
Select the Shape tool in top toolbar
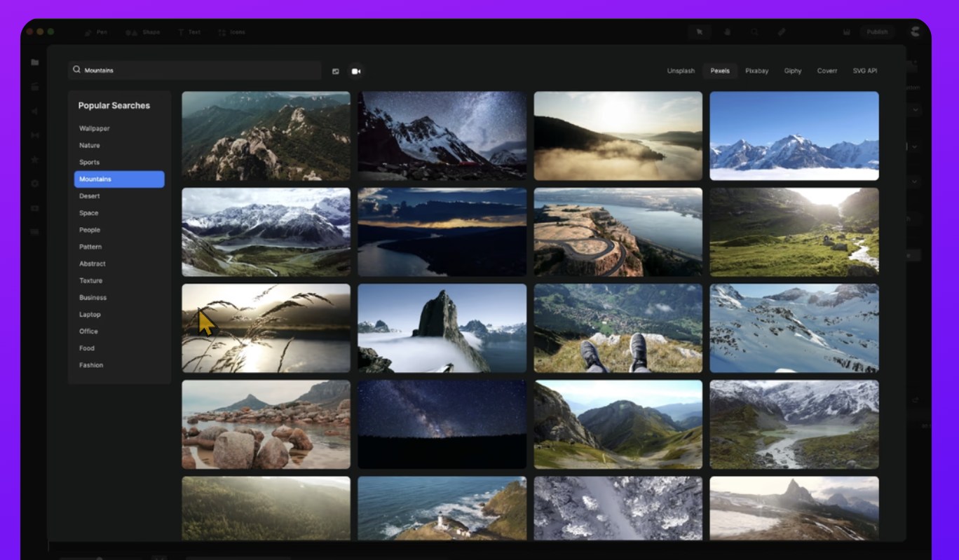coord(143,32)
